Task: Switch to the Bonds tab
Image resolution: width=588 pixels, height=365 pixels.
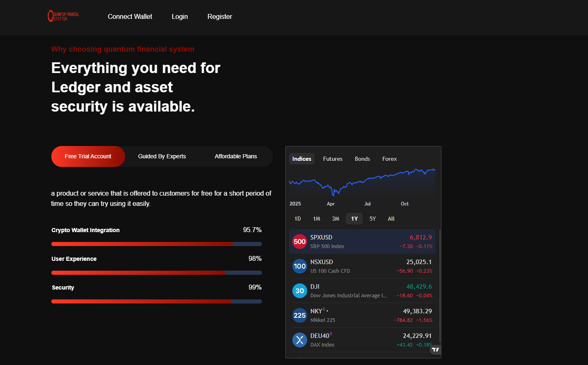Action: pos(362,159)
